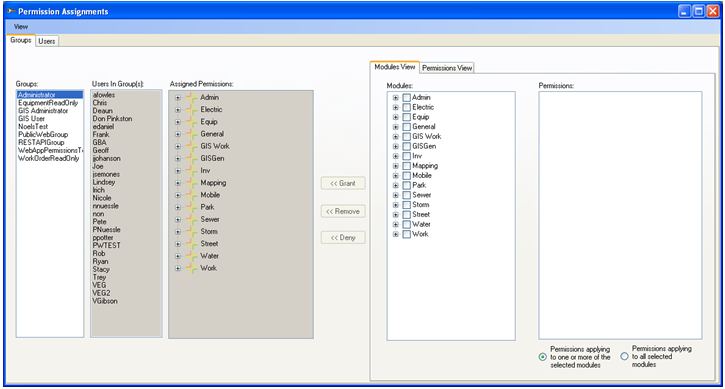Screen dimensions: 725x389
Task: Check the Electric module checkbox
Action: 406,107
